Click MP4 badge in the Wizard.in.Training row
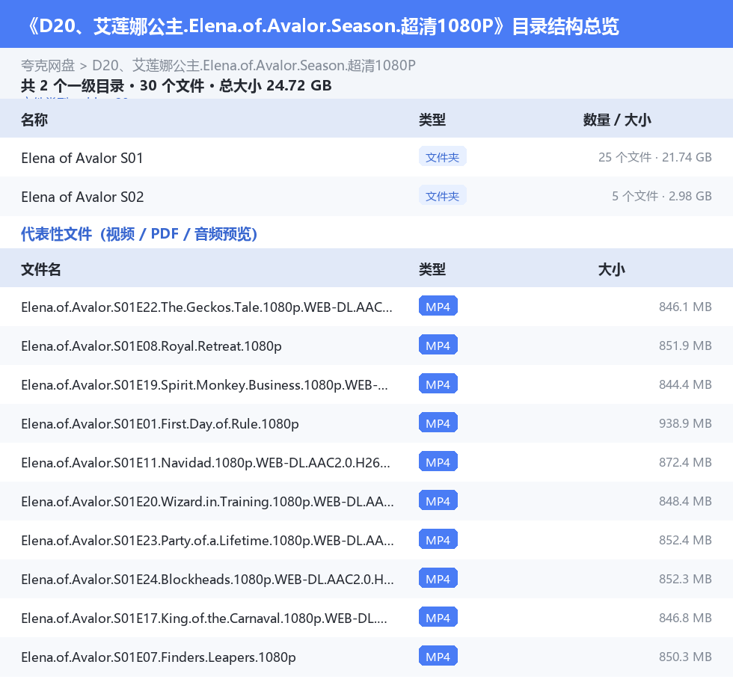Viewport: 733px width, 700px height. coord(438,500)
